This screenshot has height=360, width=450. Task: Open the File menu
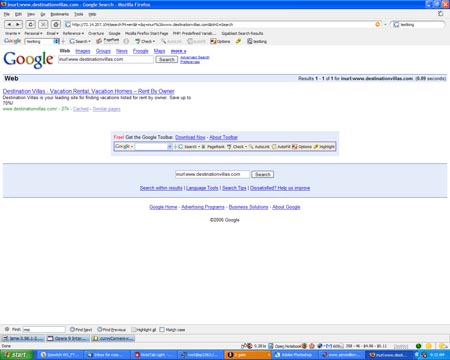click(7, 14)
